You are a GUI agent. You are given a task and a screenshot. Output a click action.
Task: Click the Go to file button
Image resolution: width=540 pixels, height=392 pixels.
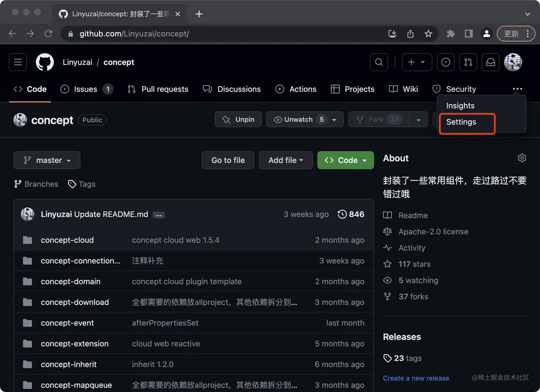tap(228, 160)
